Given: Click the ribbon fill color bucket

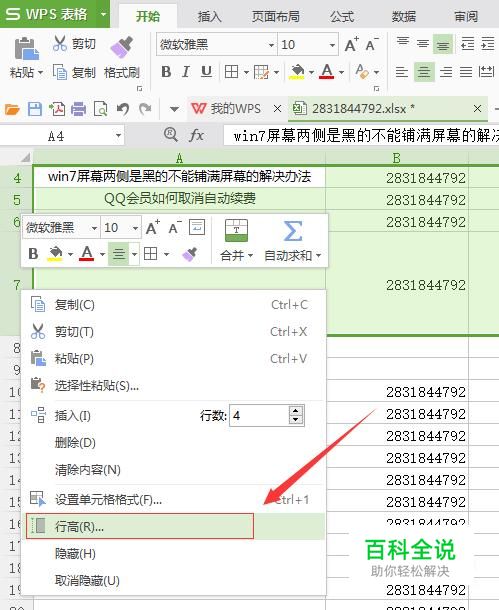Looking at the screenshot, I should pos(297,72).
